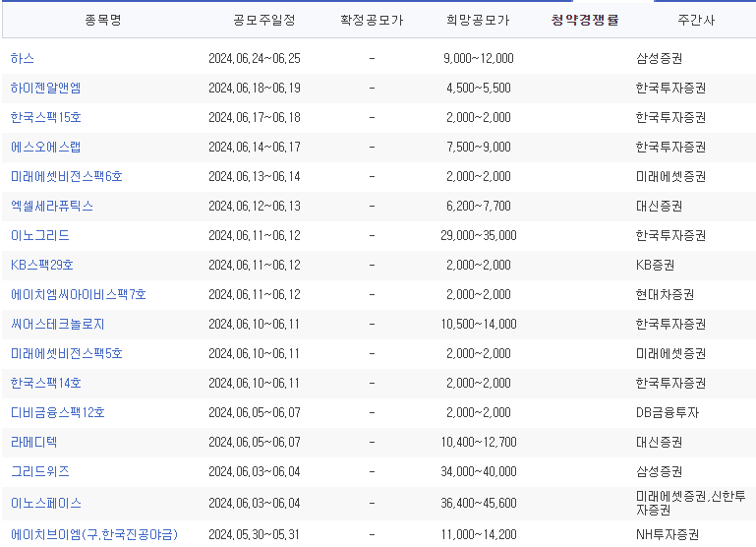Select KB증권 underwriter cell

pos(655,265)
